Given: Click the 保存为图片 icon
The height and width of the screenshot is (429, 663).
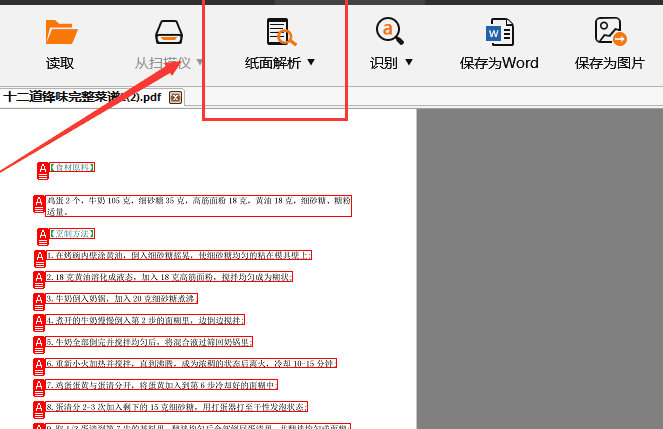Looking at the screenshot, I should tap(611, 31).
